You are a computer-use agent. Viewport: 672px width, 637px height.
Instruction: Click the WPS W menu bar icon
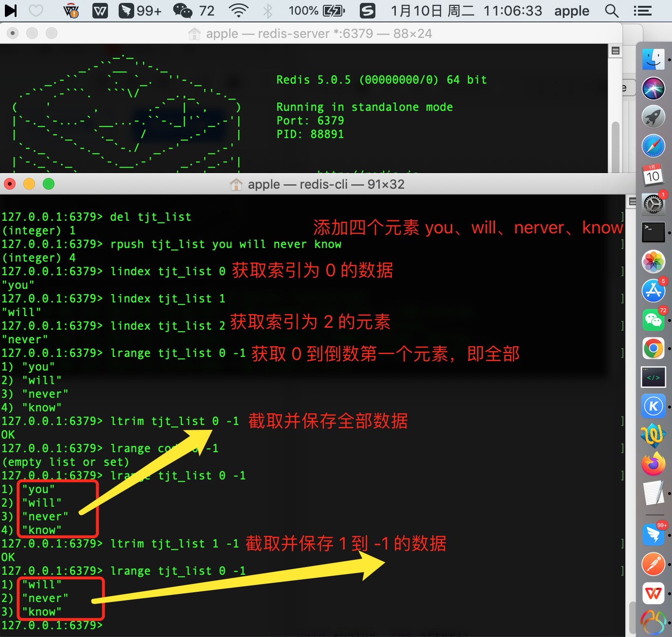(x=100, y=10)
